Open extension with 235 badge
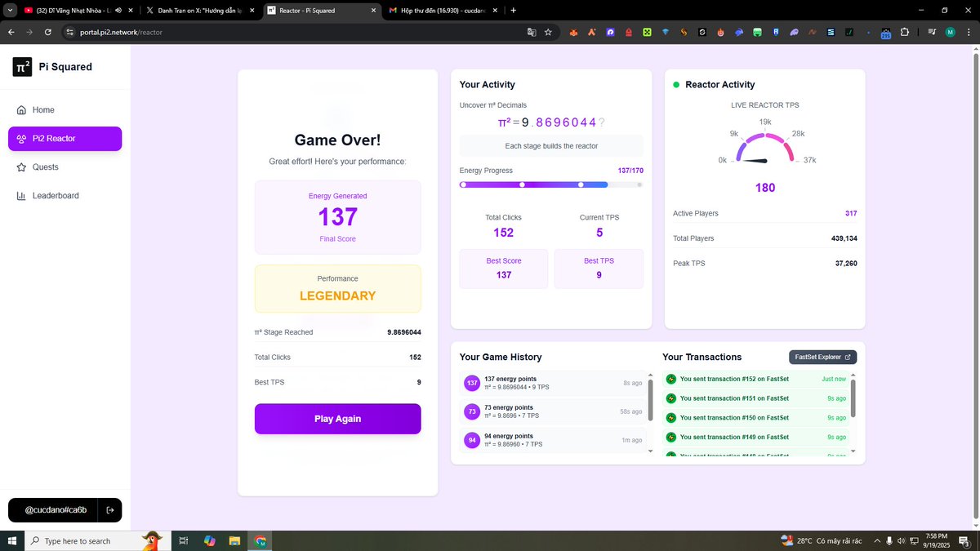The height and width of the screenshot is (551, 980). pos(886,33)
